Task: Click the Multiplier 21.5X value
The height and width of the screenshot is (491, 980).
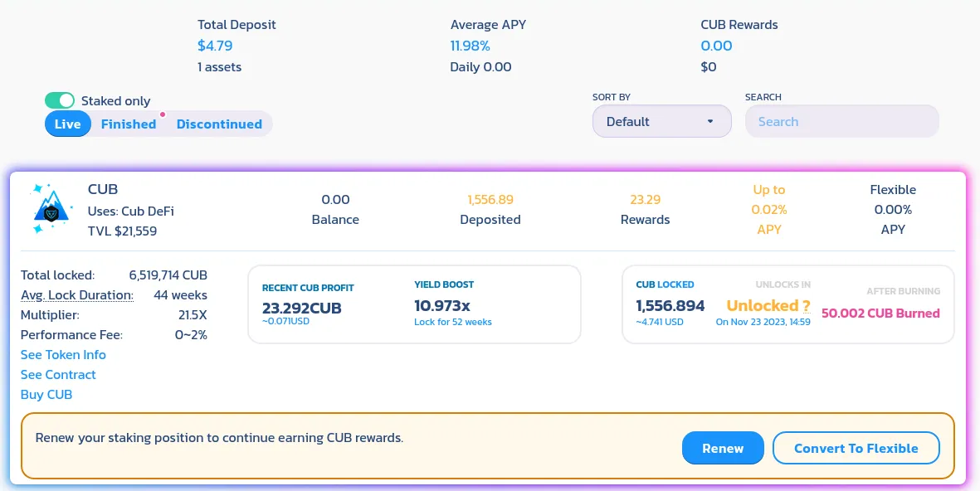Action: [193, 315]
